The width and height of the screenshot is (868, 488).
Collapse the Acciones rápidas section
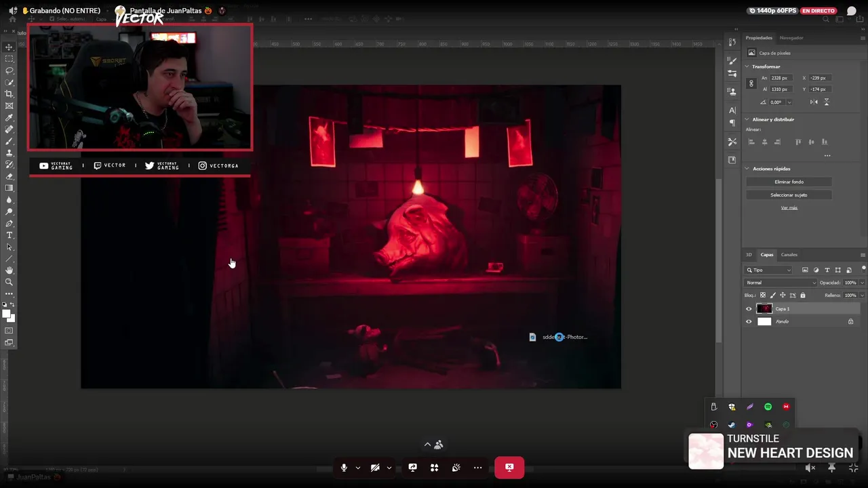(x=747, y=169)
